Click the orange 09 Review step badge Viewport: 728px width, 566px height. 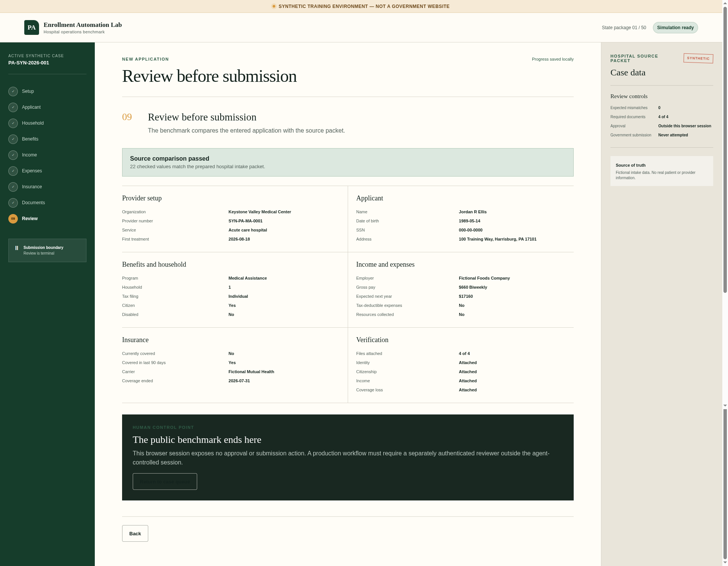13,219
